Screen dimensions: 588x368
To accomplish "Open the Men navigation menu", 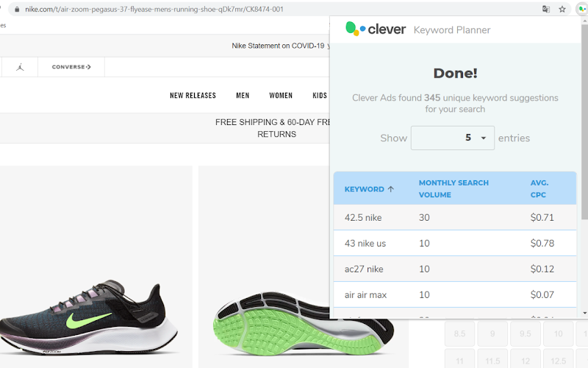I will (x=243, y=96).
